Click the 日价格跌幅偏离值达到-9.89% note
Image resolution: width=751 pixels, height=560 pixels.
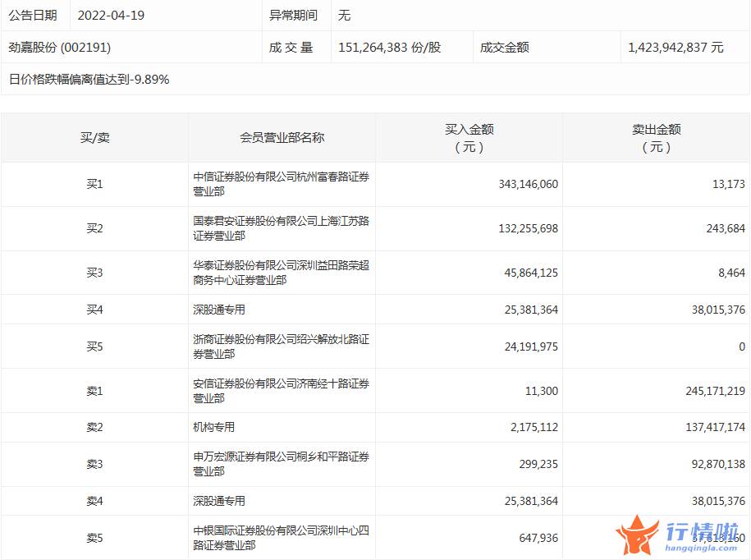click(x=89, y=80)
